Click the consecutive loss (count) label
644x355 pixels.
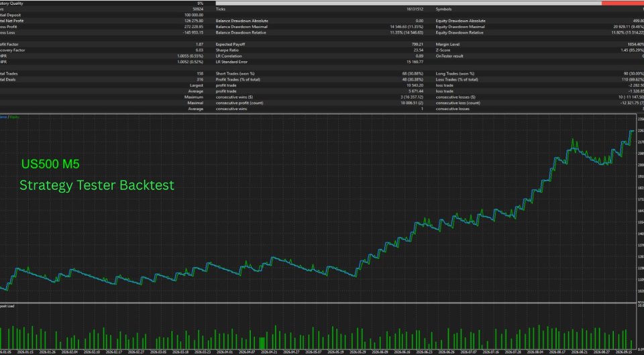coord(458,103)
